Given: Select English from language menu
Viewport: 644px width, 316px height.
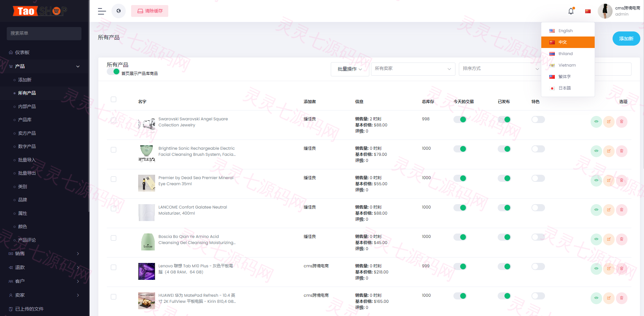Looking at the screenshot, I should coord(568,31).
